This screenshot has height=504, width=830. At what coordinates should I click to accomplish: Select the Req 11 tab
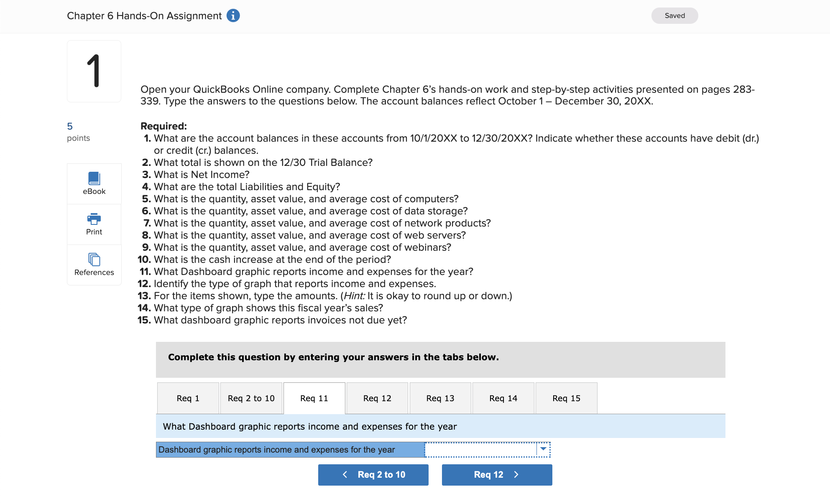click(x=314, y=398)
